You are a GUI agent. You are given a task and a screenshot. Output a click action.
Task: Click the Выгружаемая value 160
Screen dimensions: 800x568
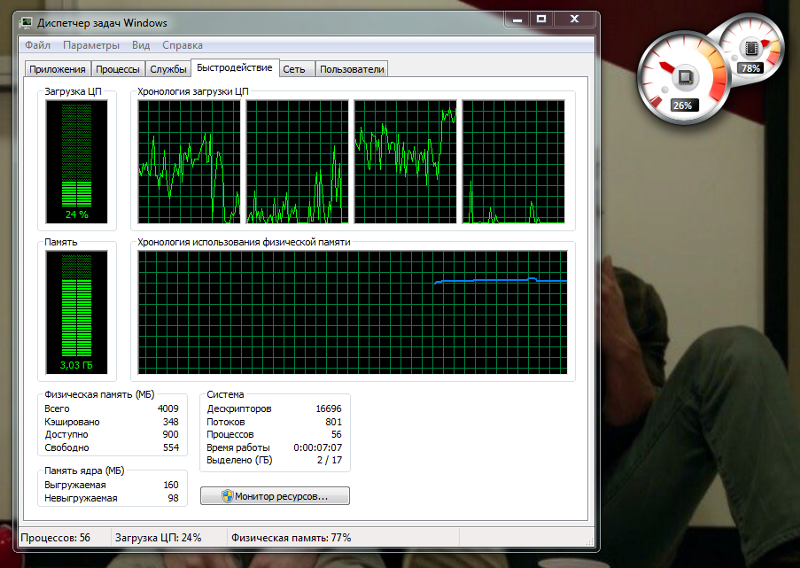coord(170,485)
